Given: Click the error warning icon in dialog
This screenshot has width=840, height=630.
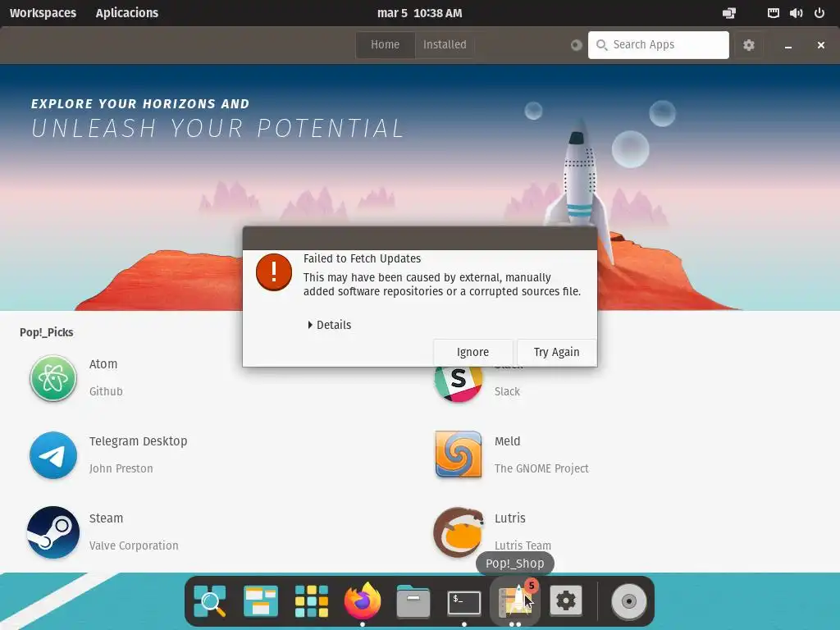Looking at the screenshot, I should [274, 272].
